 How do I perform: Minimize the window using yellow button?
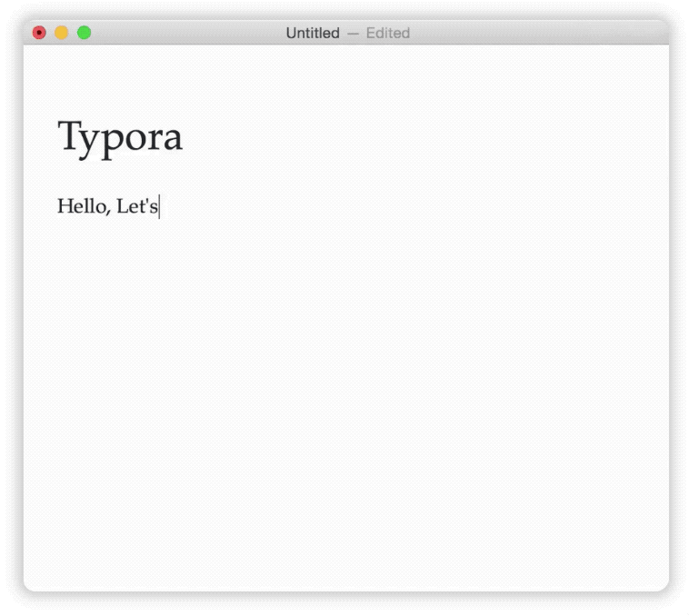(62, 33)
